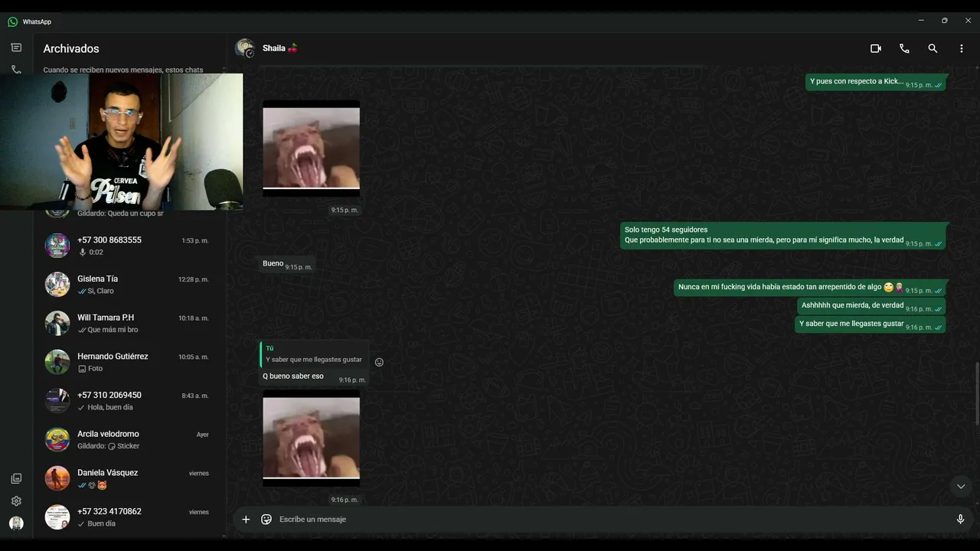The width and height of the screenshot is (980, 551).
Task: Close the WhatsApp window
Action: (969, 21)
